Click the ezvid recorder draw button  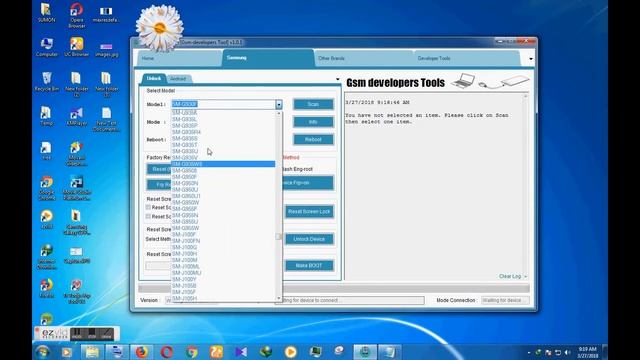[x=106, y=333]
